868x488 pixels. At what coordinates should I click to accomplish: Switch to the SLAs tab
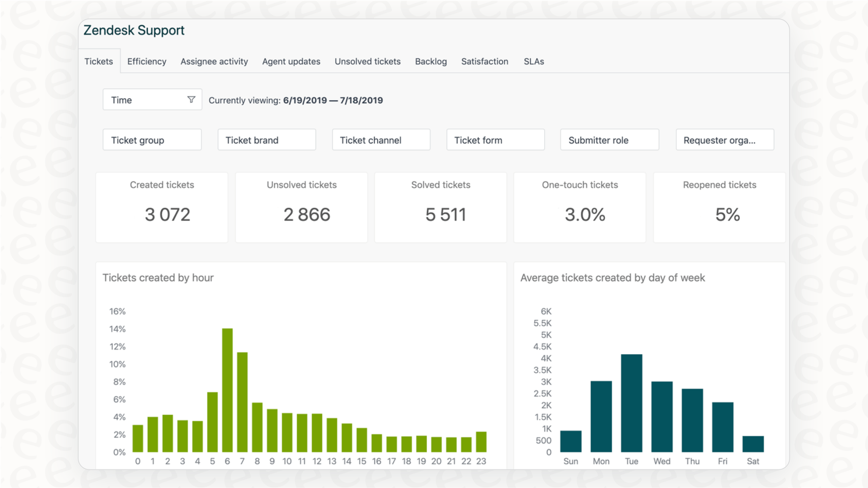(x=534, y=61)
